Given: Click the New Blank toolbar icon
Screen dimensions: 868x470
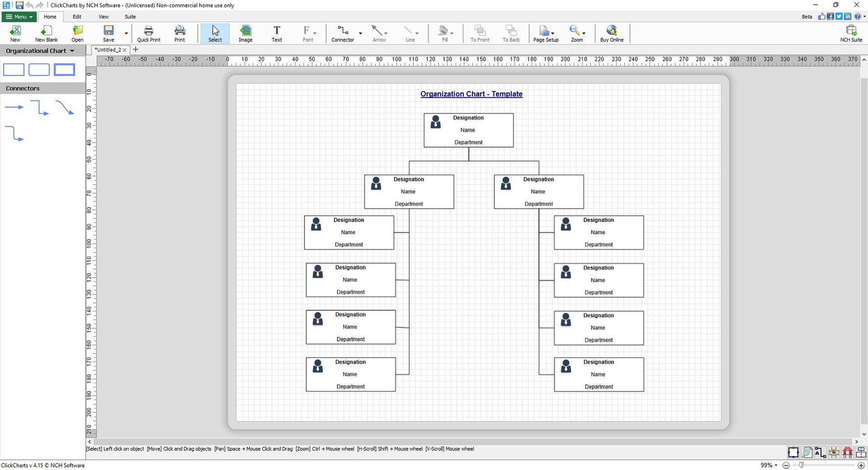Looking at the screenshot, I should 46,33.
